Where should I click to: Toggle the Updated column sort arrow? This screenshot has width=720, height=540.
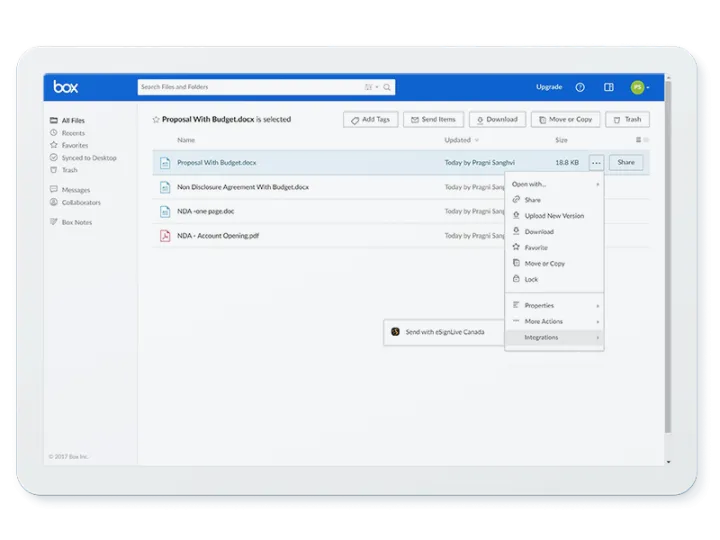(477, 140)
